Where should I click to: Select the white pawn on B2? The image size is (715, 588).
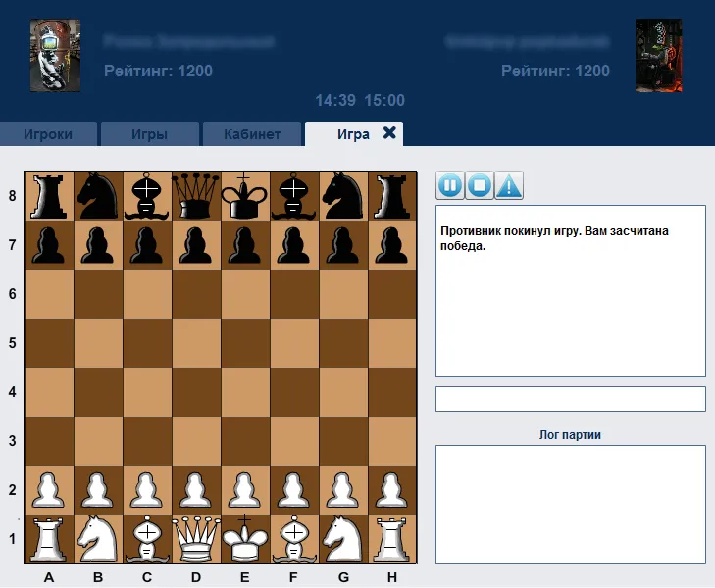pyautogui.click(x=98, y=490)
